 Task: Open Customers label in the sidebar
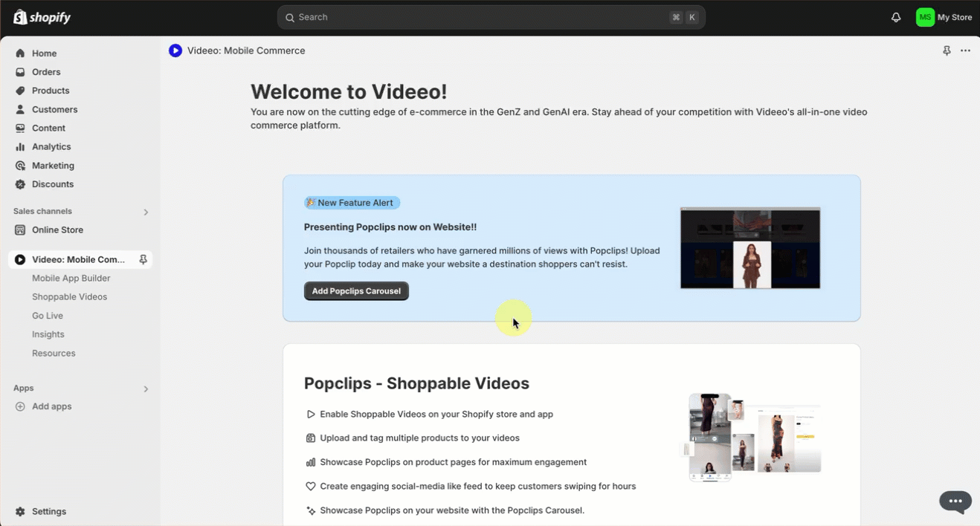(x=55, y=109)
